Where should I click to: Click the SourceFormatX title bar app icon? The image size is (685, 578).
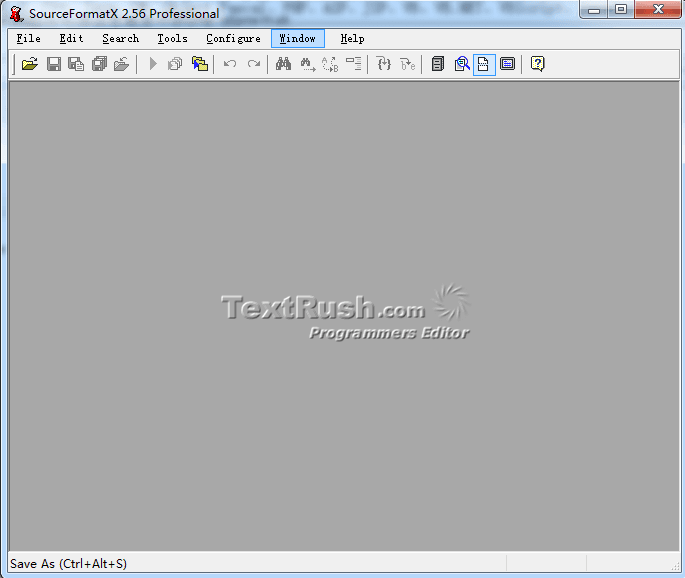point(16,14)
